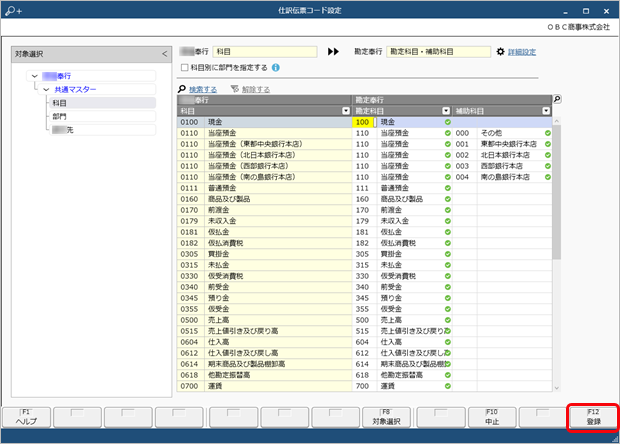
Task: Click F12 登録 button
Action: (594, 418)
